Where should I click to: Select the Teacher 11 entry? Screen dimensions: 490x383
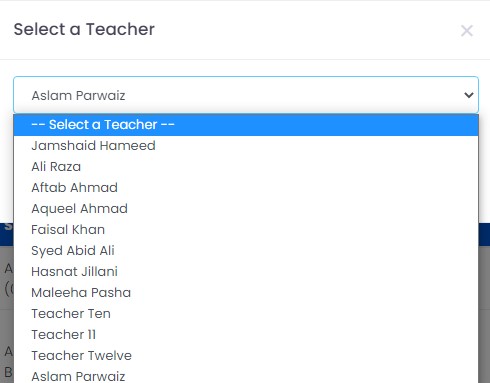click(246, 335)
